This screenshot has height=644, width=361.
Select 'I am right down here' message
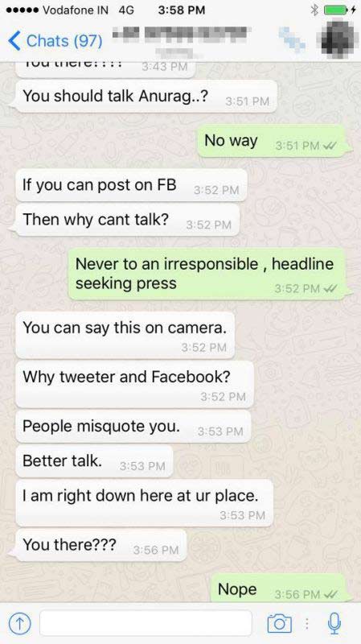tap(145, 502)
